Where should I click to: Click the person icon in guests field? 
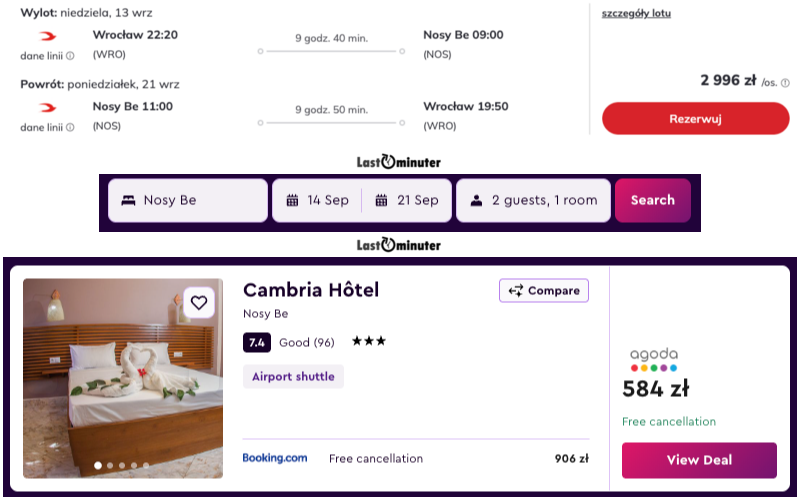click(477, 201)
